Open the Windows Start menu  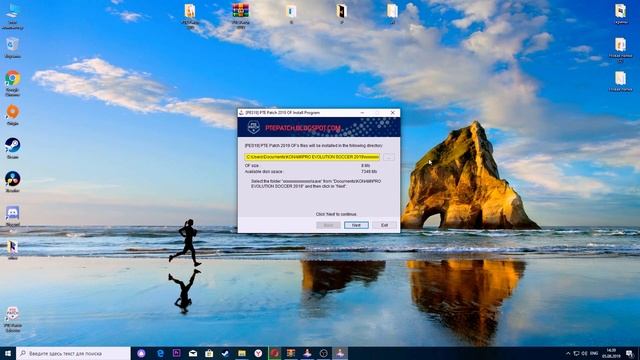coord(8,353)
